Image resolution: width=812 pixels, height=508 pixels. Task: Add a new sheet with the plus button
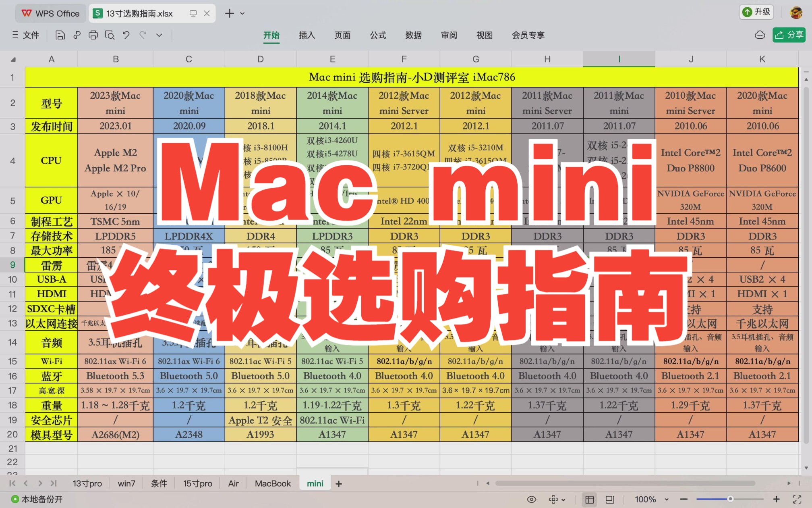(339, 483)
